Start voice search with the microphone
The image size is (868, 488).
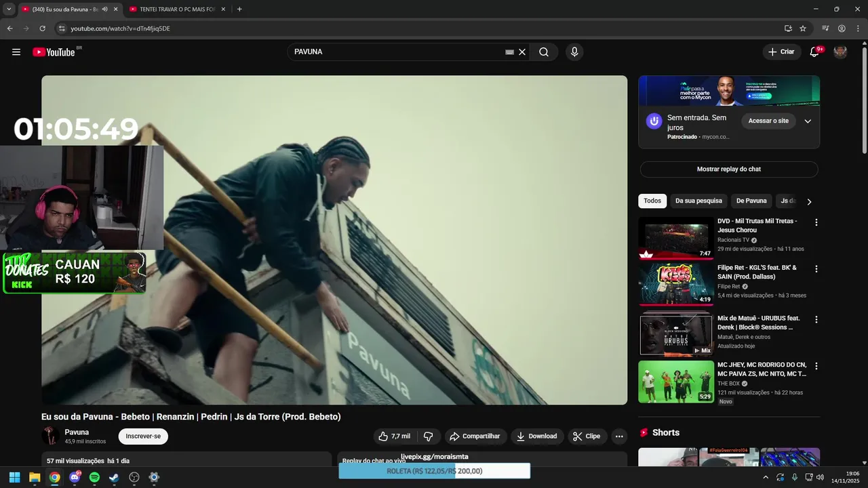pyautogui.click(x=574, y=52)
